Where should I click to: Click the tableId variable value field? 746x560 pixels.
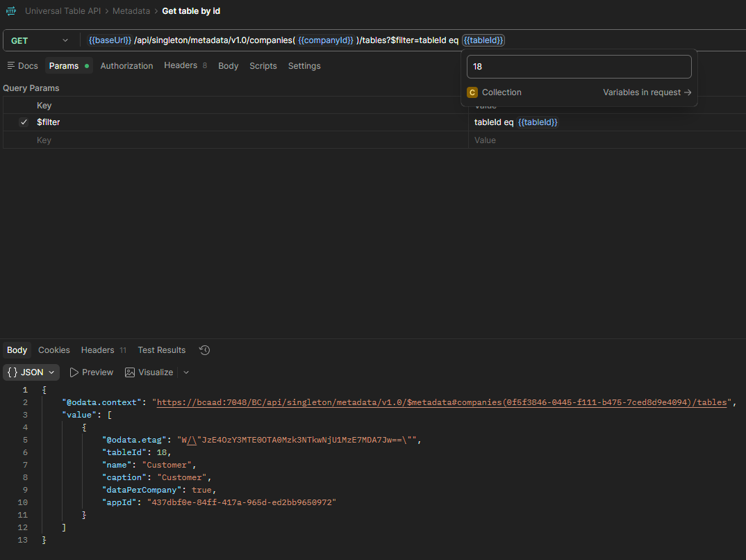point(579,67)
